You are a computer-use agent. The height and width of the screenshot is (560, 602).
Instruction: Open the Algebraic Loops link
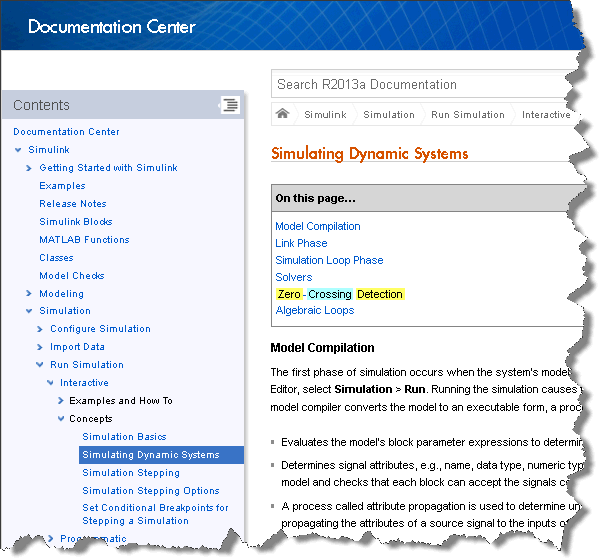(314, 310)
